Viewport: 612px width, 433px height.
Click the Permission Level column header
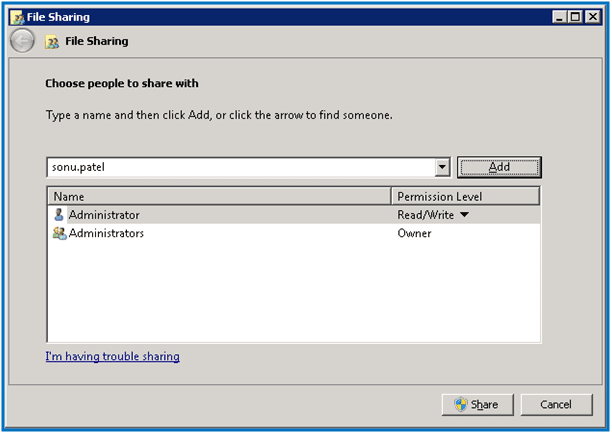click(x=465, y=196)
